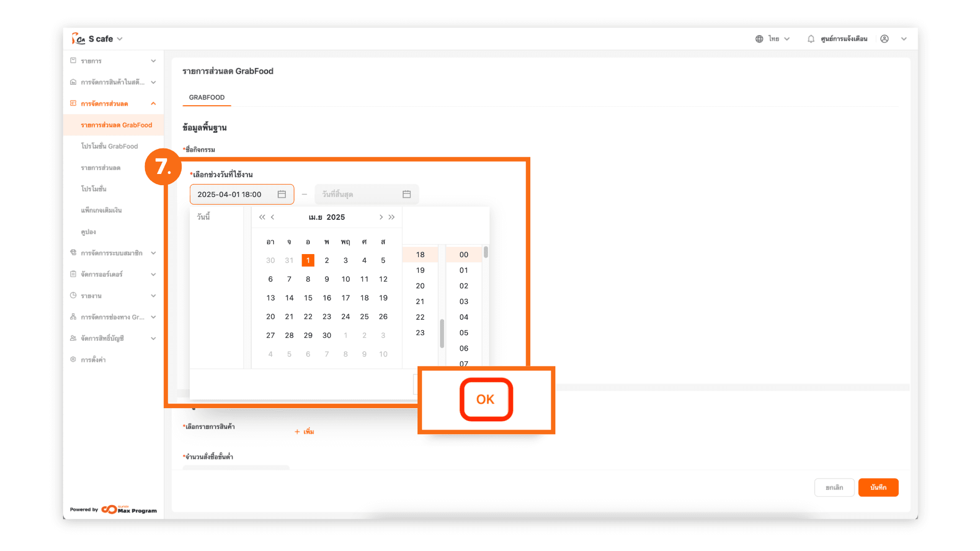Go to next month with right arrow
980x551 pixels.
pyautogui.click(x=381, y=217)
